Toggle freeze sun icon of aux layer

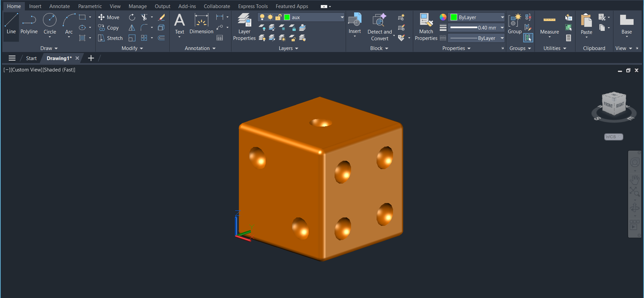point(270,17)
